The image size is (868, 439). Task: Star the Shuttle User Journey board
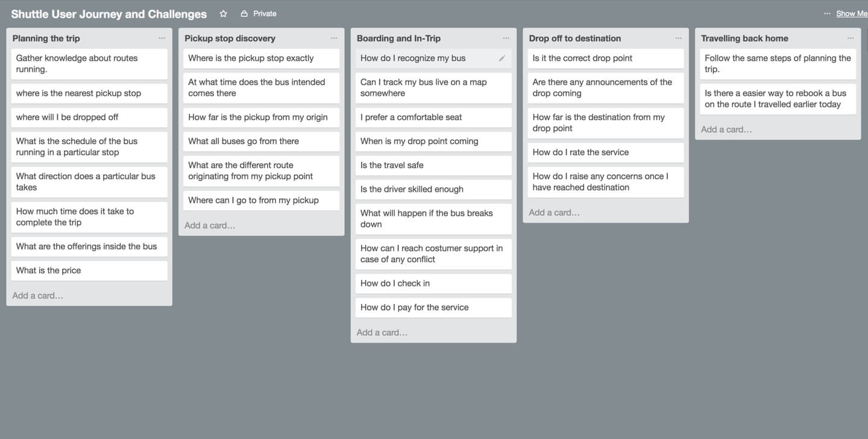tap(223, 13)
